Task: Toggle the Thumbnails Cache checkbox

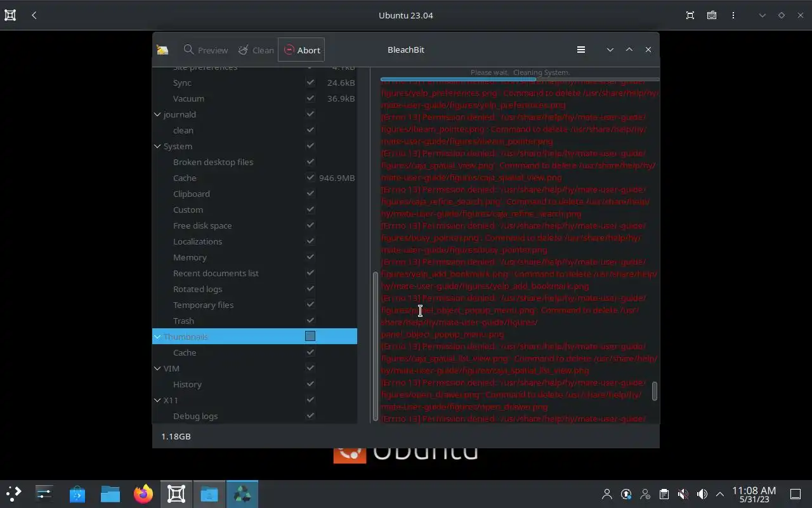Action: click(310, 352)
